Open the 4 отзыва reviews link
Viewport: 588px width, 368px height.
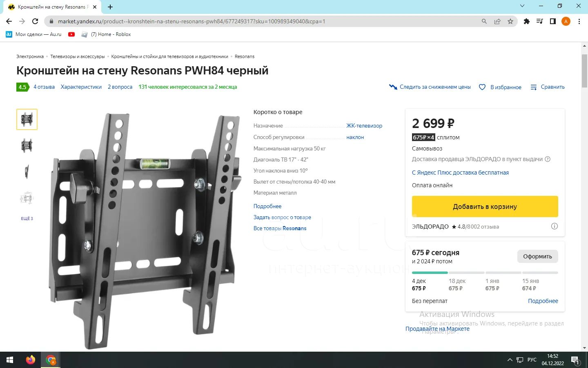click(x=44, y=87)
